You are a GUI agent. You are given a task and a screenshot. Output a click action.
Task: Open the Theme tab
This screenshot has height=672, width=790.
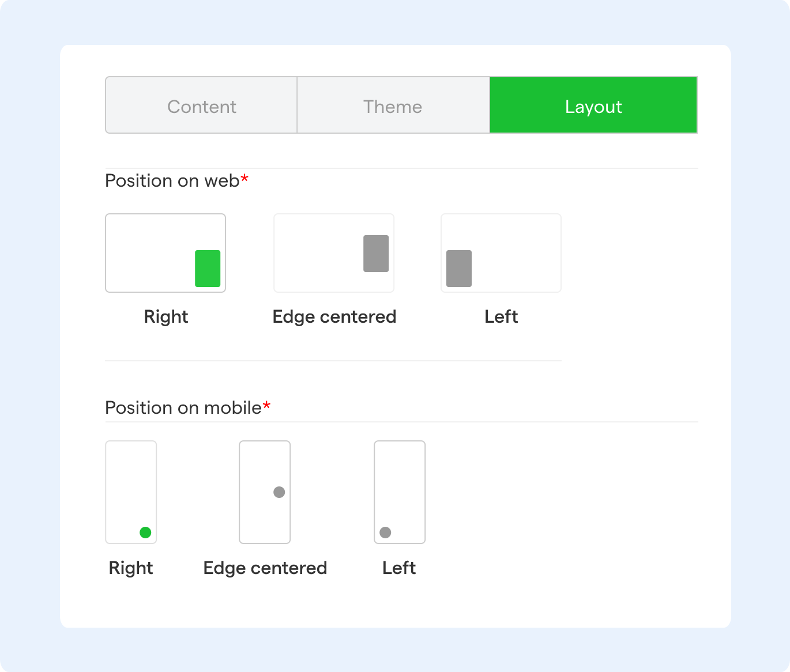point(393,105)
